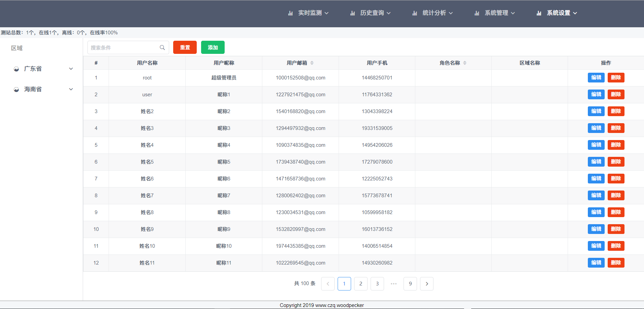Click the 用户手机 column header
Screen dimensions: 644x309
tap(377, 63)
